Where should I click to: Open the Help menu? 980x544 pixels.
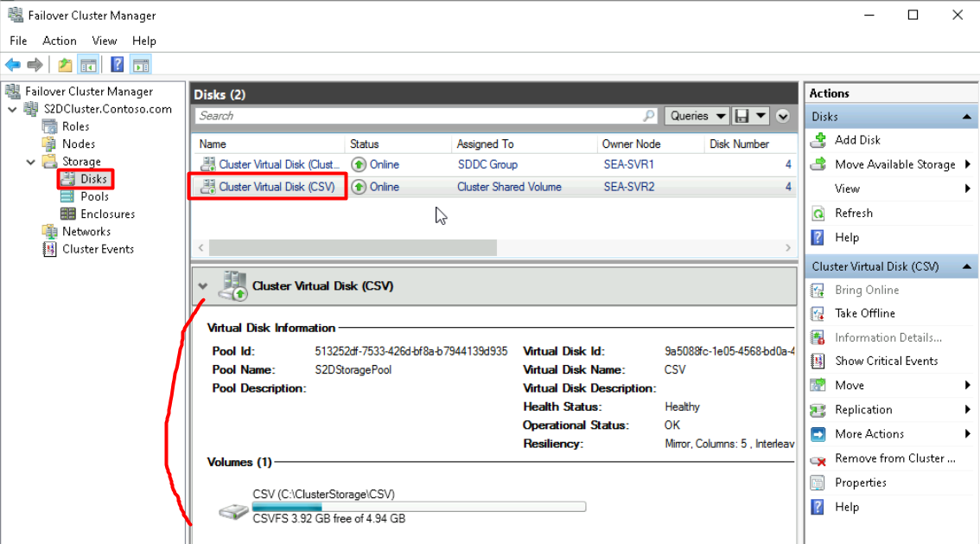(x=143, y=41)
